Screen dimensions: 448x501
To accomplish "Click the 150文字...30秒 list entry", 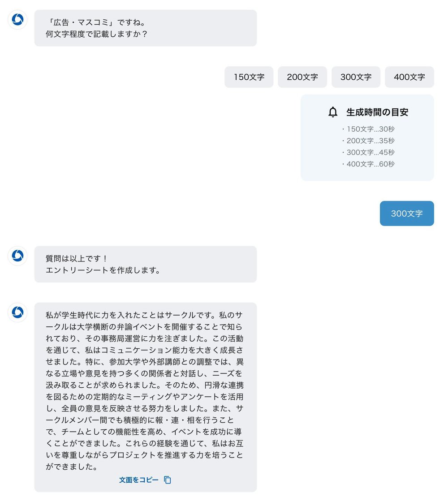I will (368, 129).
